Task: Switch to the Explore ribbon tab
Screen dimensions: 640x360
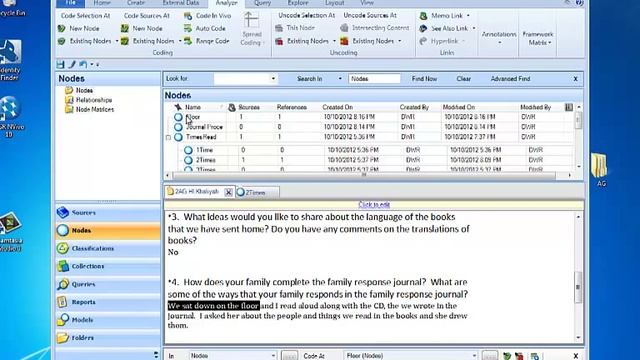Action: [x=298, y=3]
